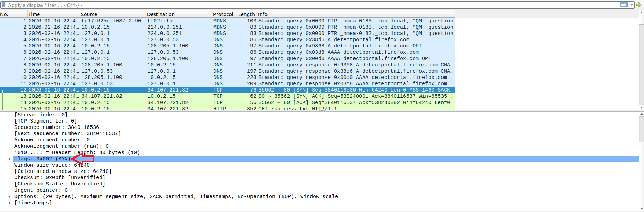This screenshot has width=644, height=212.
Task: Select packet 5 DNS query 0x9368
Action: (228, 46)
